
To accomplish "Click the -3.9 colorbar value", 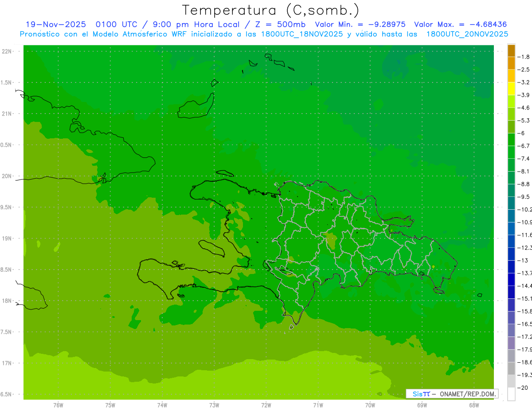I will coord(524,95).
